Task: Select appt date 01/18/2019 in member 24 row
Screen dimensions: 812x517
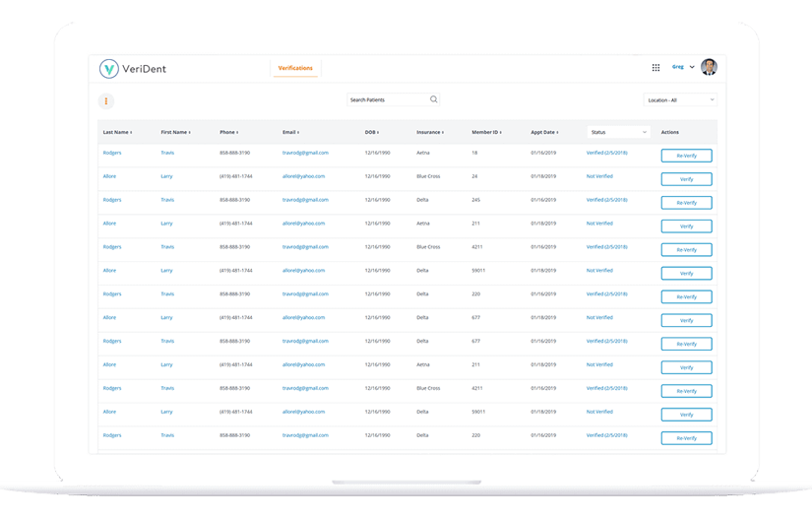Action: point(543,176)
